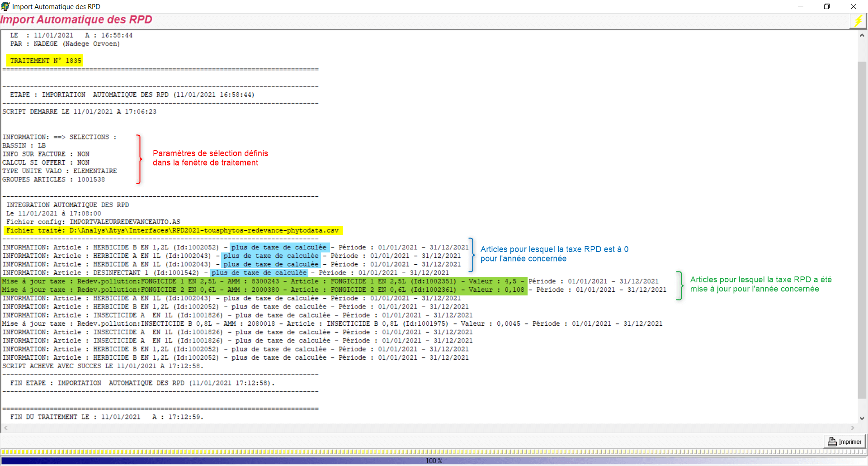
Task: Click the yellow highlighted Fichier traité line
Action: coord(174,231)
